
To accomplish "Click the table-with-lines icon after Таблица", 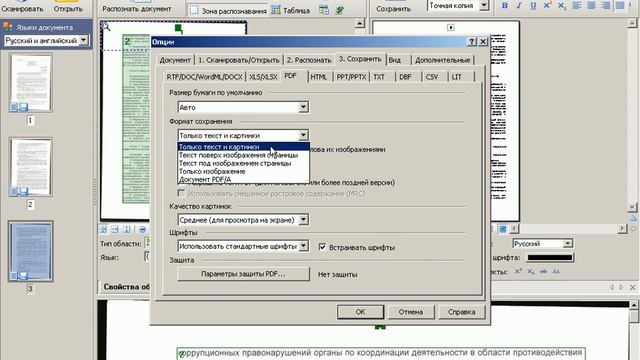I will [x=324, y=10].
